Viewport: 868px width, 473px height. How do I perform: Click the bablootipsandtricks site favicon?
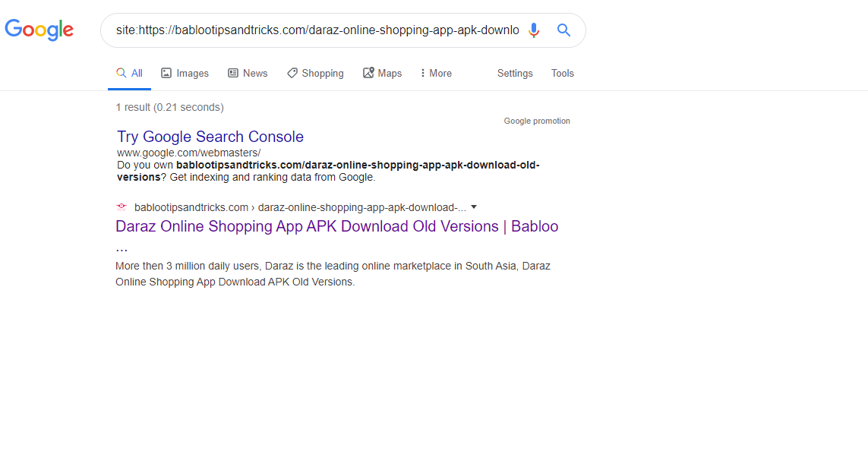coord(122,207)
